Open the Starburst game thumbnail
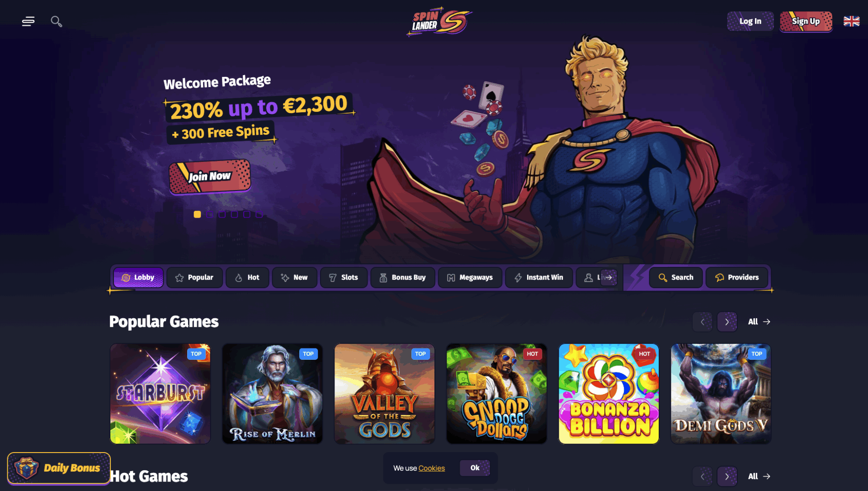 click(160, 394)
